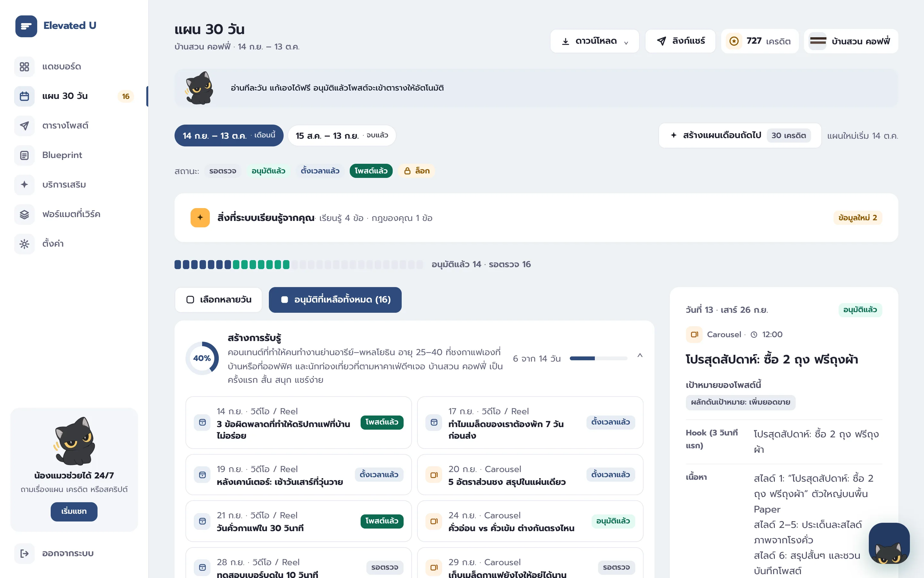The image size is (924, 578).
Task: Click the carousel icon on 24 ก.ย. card
Action: coord(434,521)
